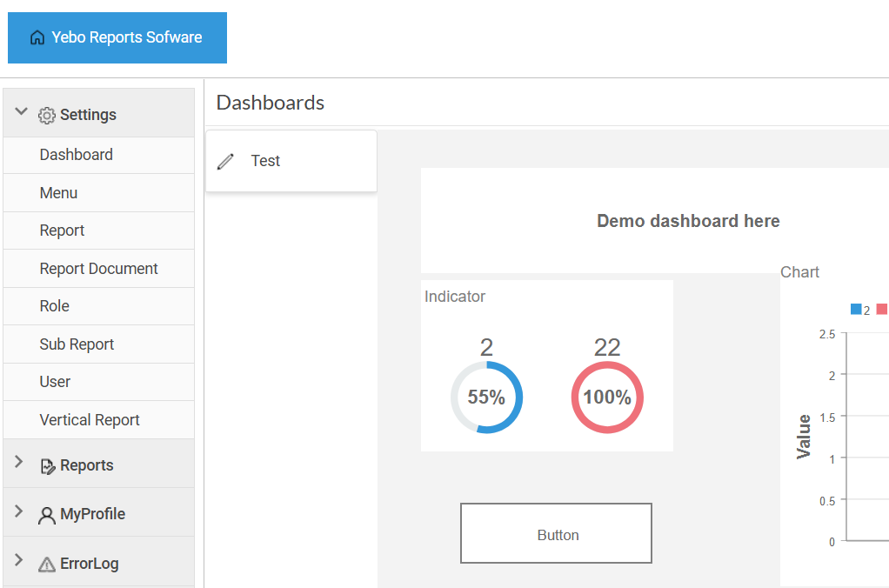
Task: Collapse the Settings section chevron
Action: click(x=21, y=111)
